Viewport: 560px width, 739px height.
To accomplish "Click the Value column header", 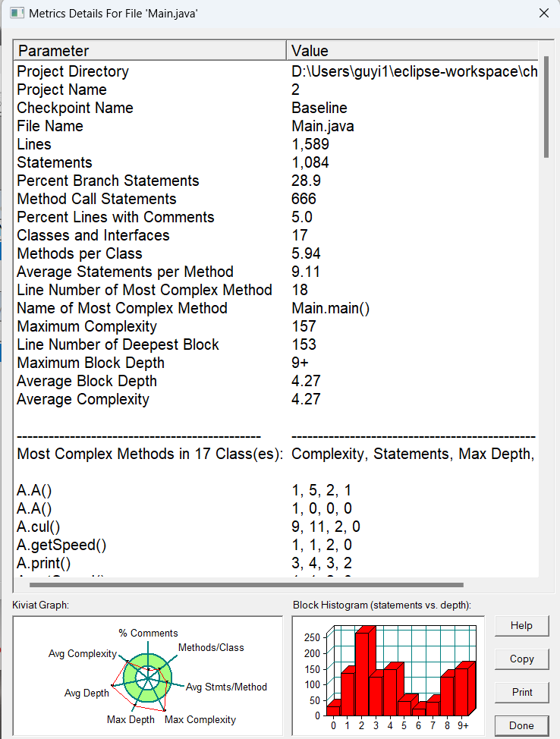I will tap(412, 50).
